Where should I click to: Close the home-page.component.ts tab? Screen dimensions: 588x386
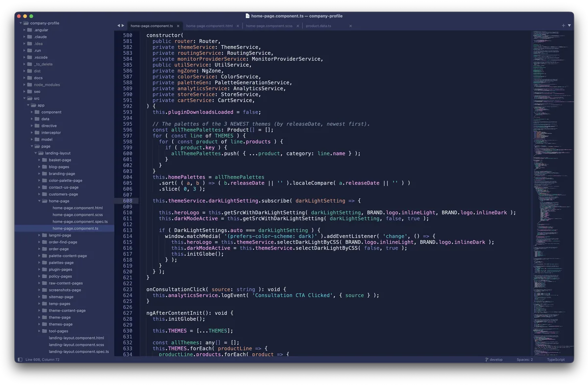pos(178,26)
